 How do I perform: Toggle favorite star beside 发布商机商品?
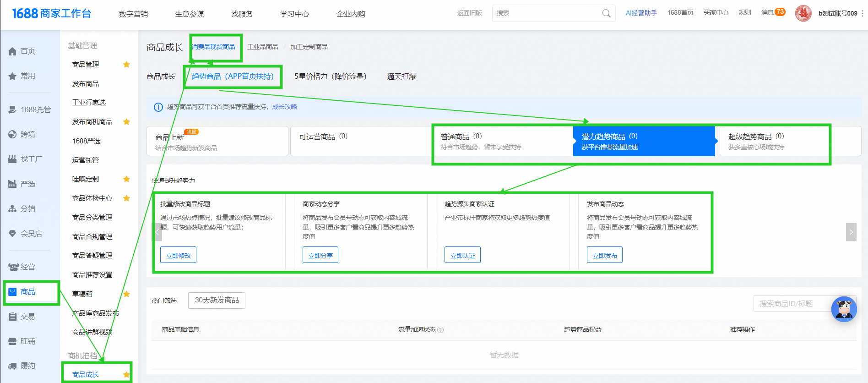(127, 122)
